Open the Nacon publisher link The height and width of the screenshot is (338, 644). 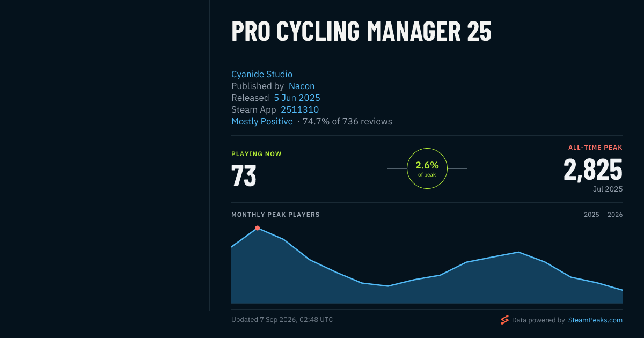coord(302,86)
